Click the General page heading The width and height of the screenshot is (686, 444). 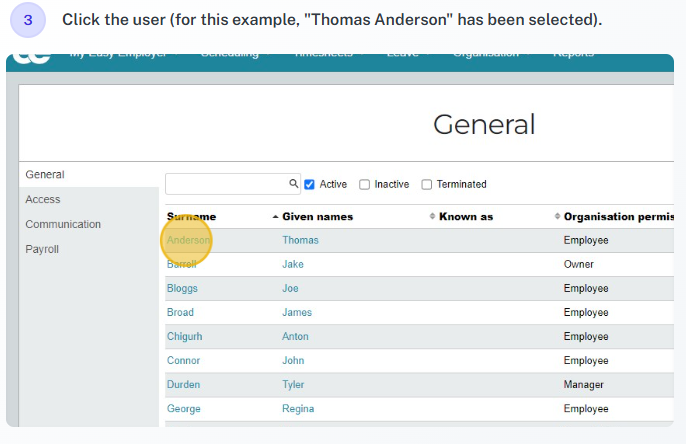click(484, 124)
